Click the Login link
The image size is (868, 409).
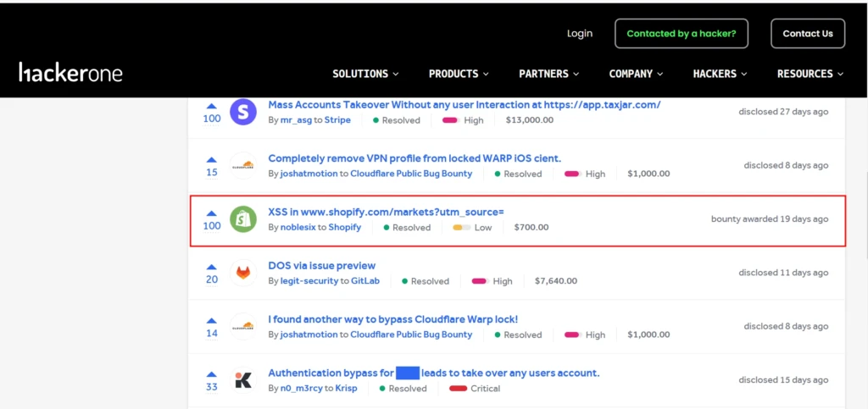pyautogui.click(x=580, y=34)
